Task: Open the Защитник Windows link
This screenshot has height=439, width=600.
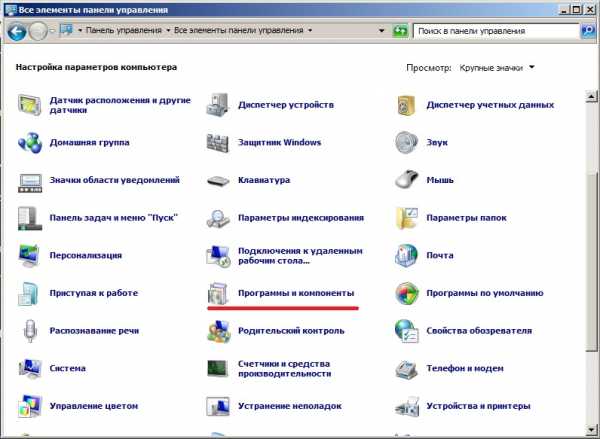Action: 279,142
